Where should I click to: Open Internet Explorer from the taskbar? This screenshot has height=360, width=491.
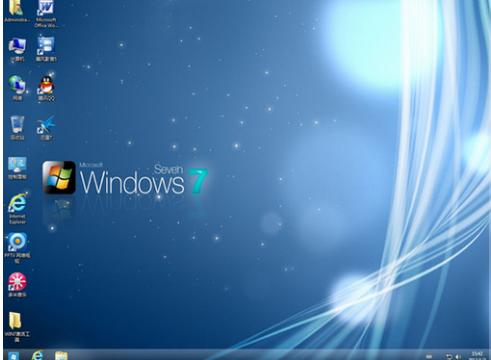pyautogui.click(x=37, y=355)
